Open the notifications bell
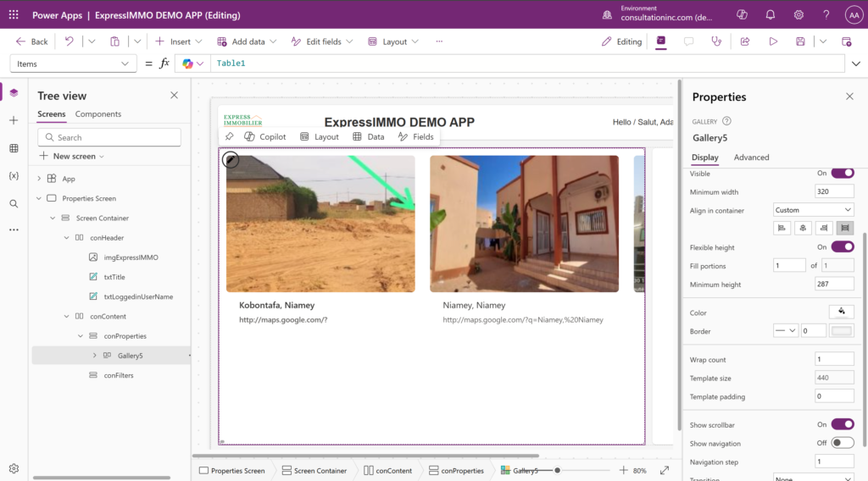Viewport: 868px width, 481px height. point(770,15)
